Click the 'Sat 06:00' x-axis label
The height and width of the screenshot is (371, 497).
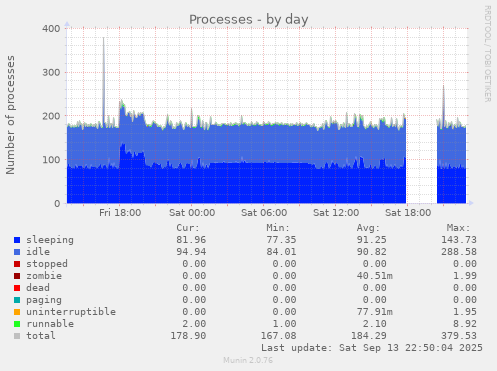[x=264, y=213]
